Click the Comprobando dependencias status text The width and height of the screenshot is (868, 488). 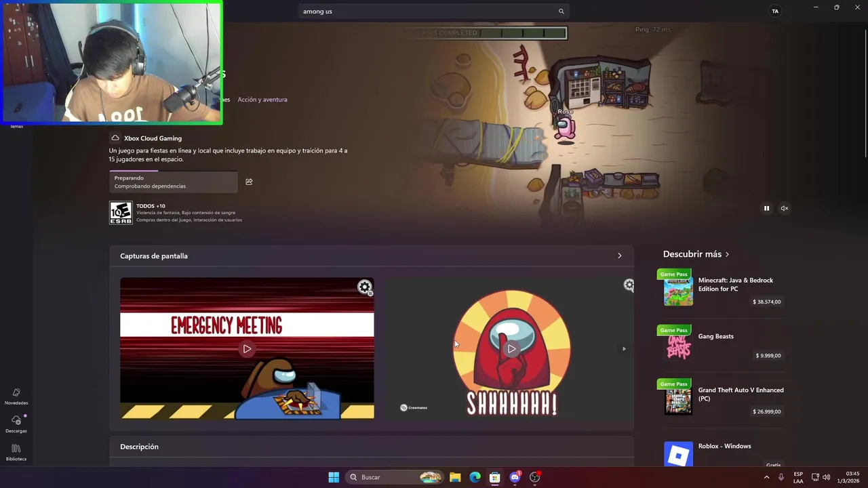click(x=150, y=186)
